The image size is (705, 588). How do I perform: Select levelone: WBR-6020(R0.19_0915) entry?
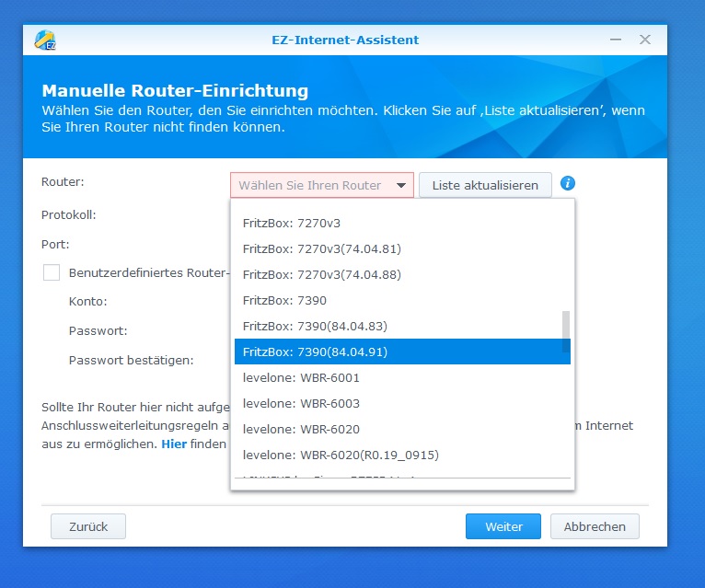point(402,455)
